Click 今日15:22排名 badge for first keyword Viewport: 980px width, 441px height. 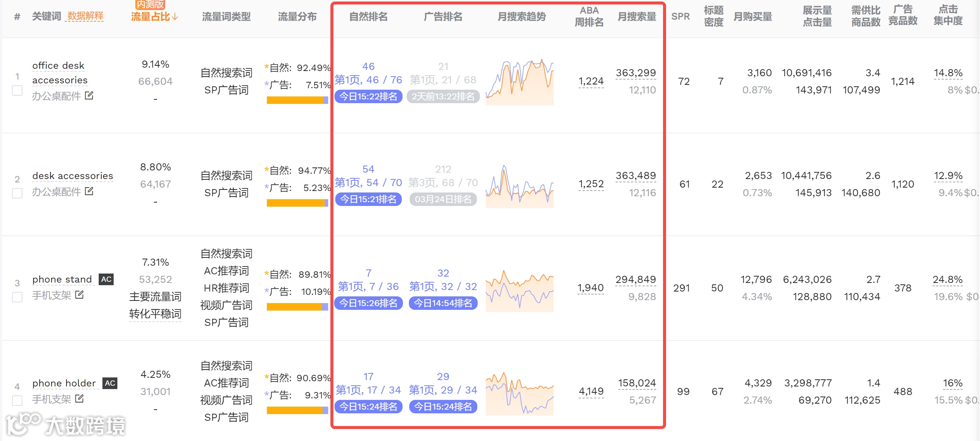(368, 97)
